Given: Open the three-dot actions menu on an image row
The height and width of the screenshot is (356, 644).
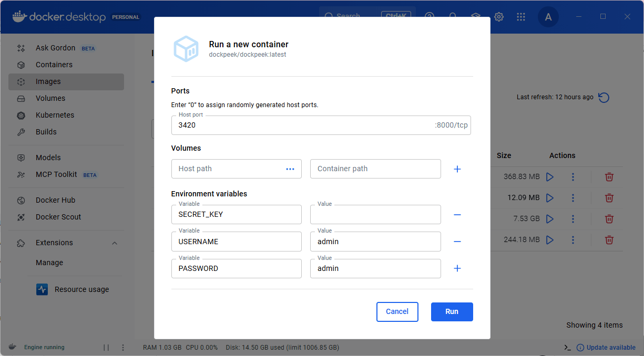Looking at the screenshot, I should coord(573,177).
